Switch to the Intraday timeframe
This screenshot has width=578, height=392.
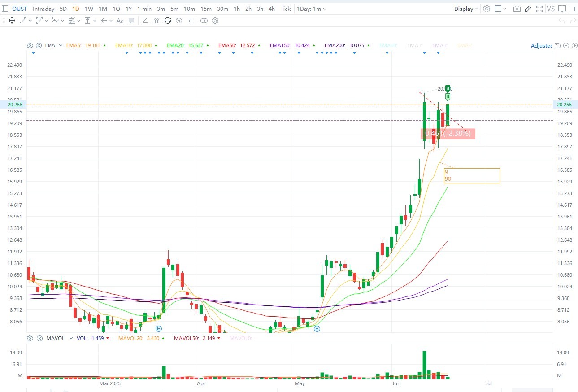[43, 9]
